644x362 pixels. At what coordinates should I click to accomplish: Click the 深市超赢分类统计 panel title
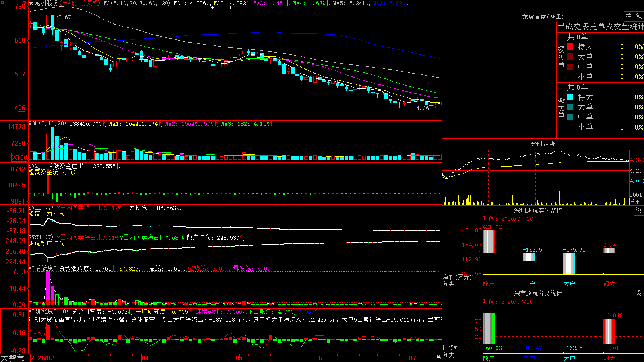pyautogui.click(x=538, y=293)
